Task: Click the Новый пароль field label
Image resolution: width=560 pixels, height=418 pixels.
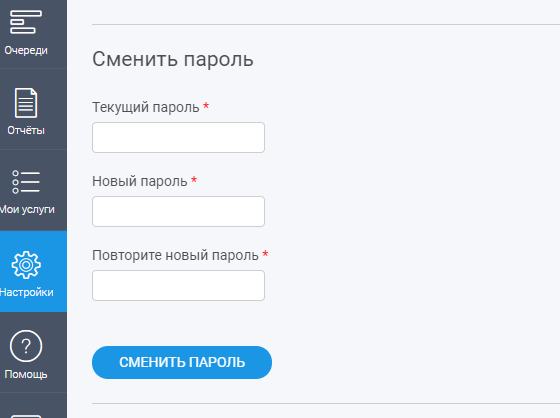Action: [140, 181]
